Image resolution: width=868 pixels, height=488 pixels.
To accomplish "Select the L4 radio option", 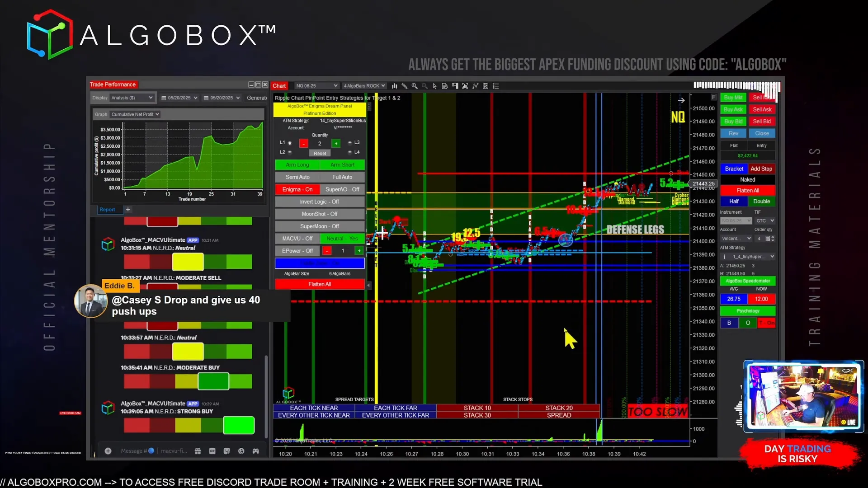I will pyautogui.click(x=349, y=152).
